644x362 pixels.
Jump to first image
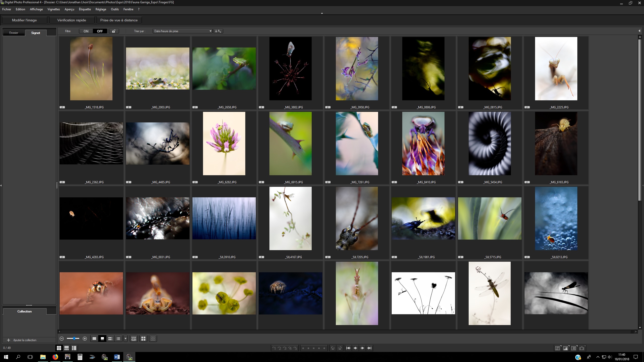(348, 348)
